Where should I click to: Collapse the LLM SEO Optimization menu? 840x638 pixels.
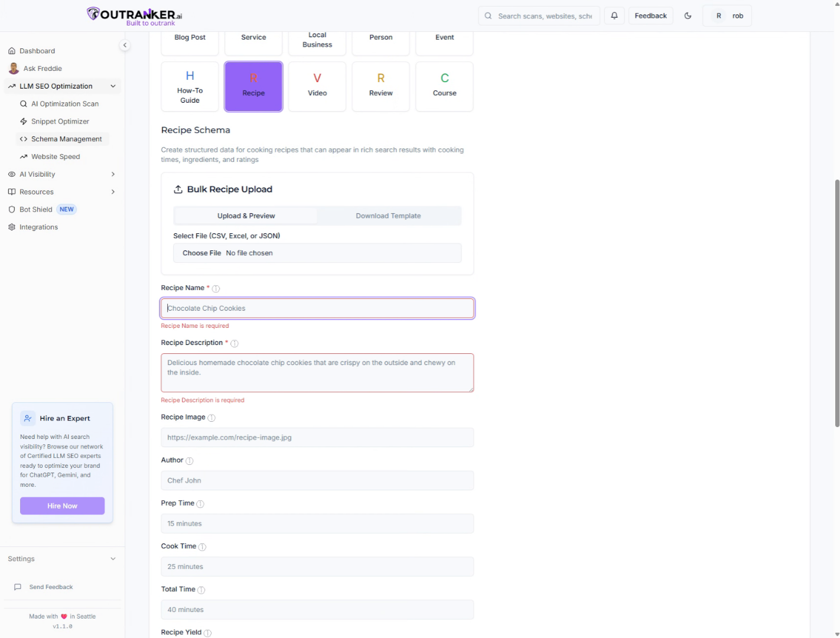(113, 86)
